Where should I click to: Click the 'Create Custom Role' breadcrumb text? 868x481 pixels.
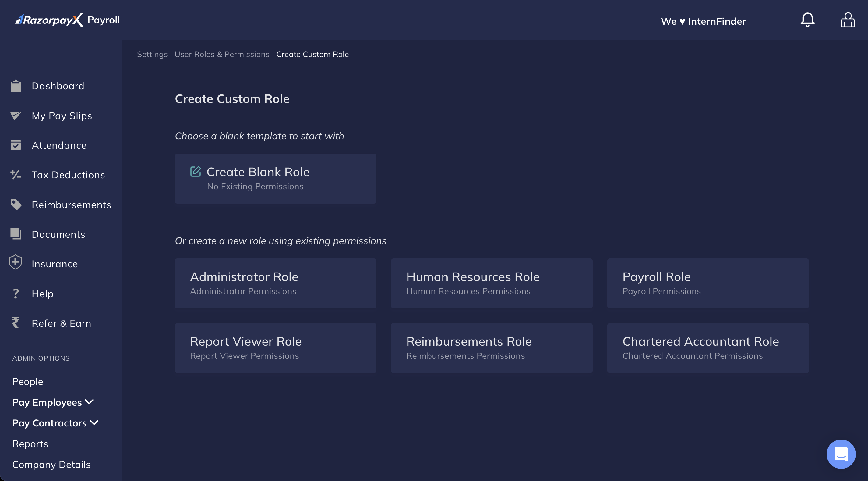[312, 54]
